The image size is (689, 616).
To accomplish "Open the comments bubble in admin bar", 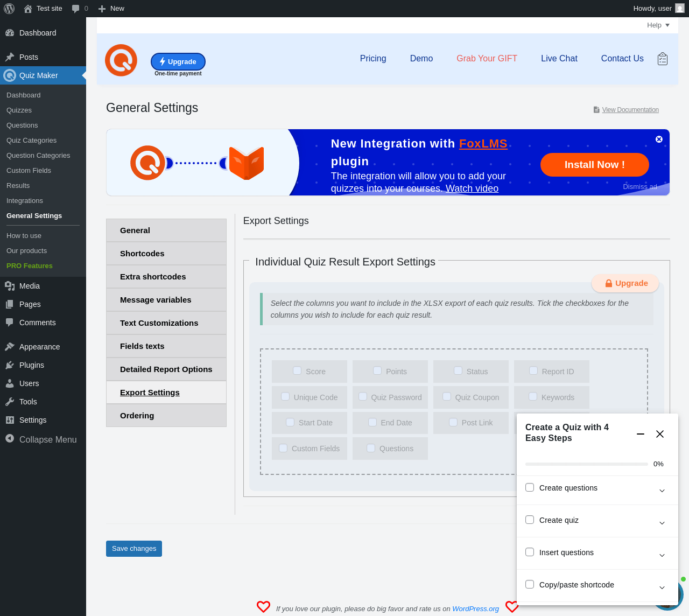I will coord(76,9).
